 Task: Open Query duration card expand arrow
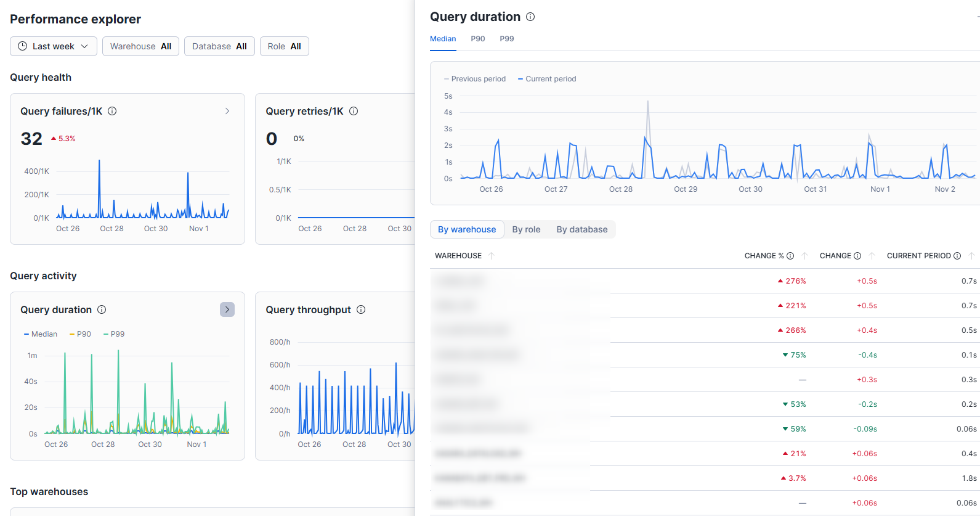pyautogui.click(x=227, y=309)
